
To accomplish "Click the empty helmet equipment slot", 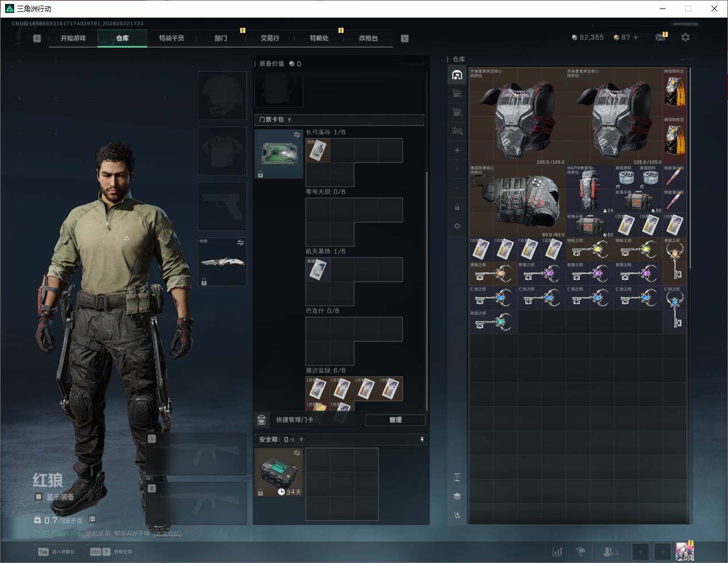I will pyautogui.click(x=222, y=95).
